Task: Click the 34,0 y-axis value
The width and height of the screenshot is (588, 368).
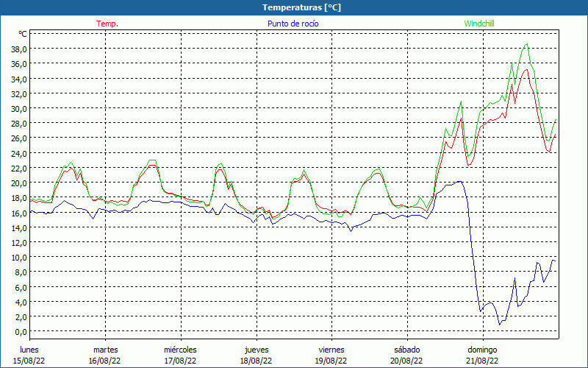Action: pos(20,79)
